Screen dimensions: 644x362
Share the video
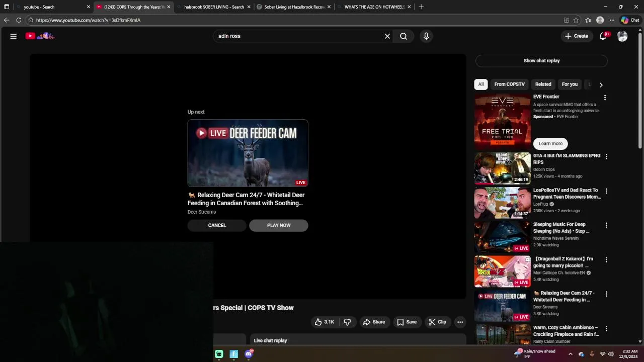(x=374, y=322)
